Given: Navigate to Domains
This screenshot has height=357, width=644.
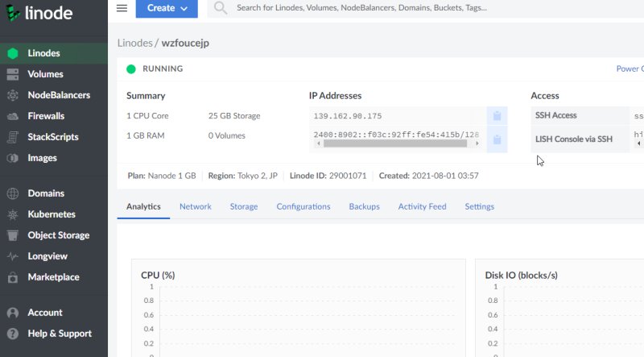Looking at the screenshot, I should coord(54,193).
